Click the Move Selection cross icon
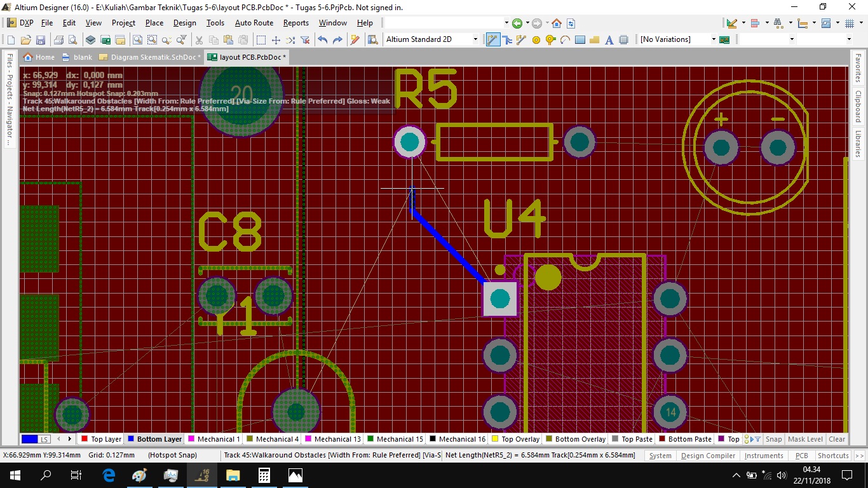Image resolution: width=868 pixels, height=488 pixels. coord(276,40)
